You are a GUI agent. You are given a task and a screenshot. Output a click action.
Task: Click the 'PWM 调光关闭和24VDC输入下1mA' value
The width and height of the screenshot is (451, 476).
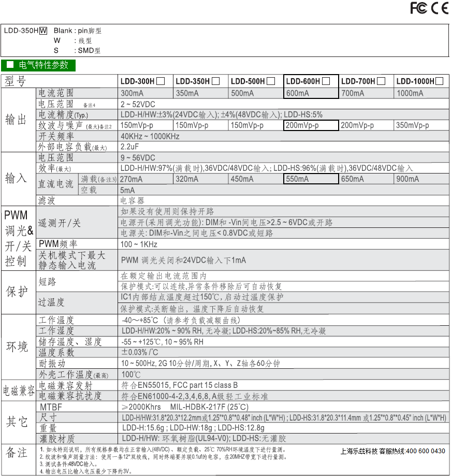point(184,260)
